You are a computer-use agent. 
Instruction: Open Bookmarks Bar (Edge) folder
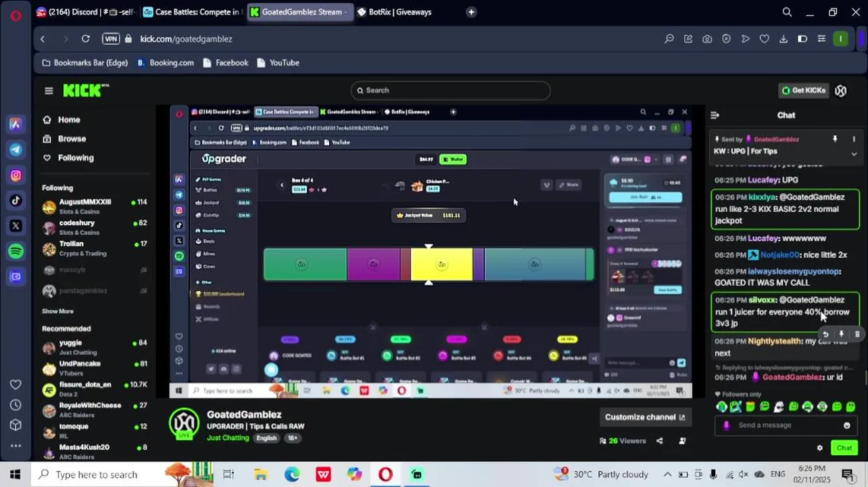pos(85,63)
